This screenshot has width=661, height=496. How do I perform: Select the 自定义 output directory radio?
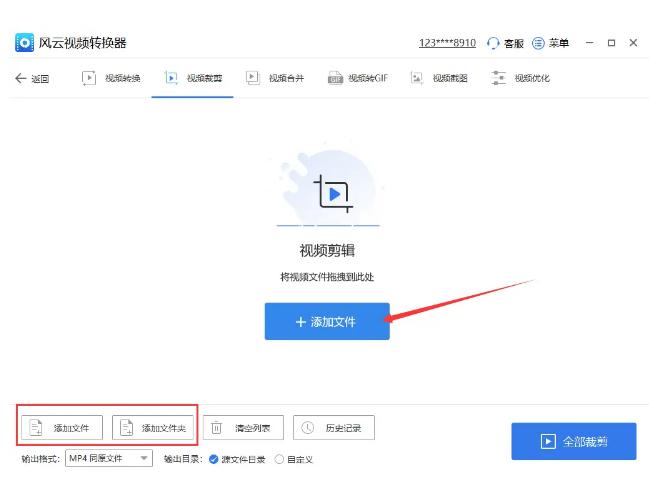coord(279,459)
